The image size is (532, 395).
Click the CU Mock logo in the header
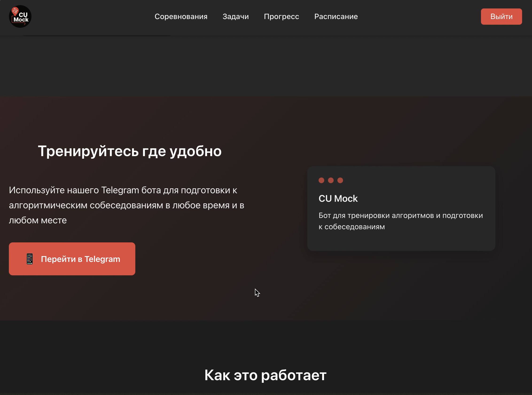[20, 16]
